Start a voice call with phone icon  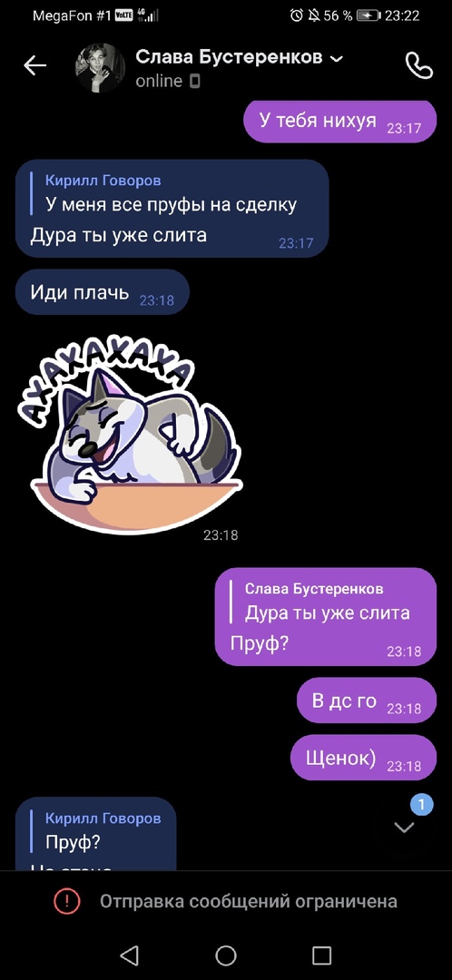click(x=418, y=65)
